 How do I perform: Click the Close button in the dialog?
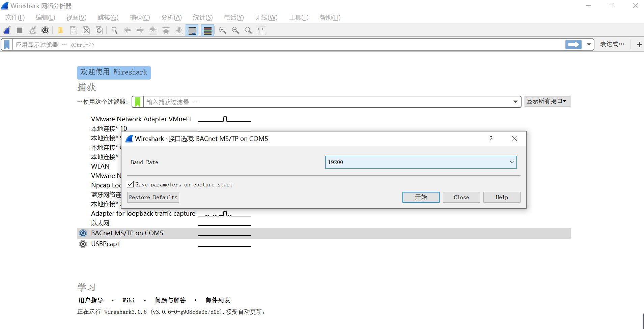click(461, 197)
